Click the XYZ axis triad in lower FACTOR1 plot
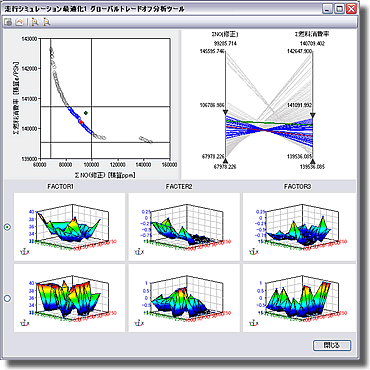Image resolution: width=370 pixels, height=370 pixels. coord(25,323)
